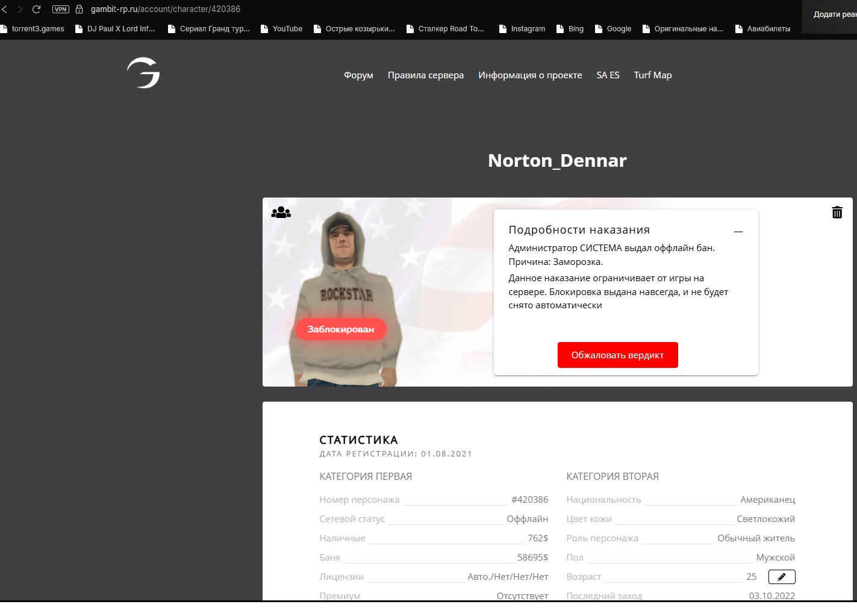This screenshot has width=857, height=616.
Task: Open Turf Map page
Action: (x=652, y=75)
